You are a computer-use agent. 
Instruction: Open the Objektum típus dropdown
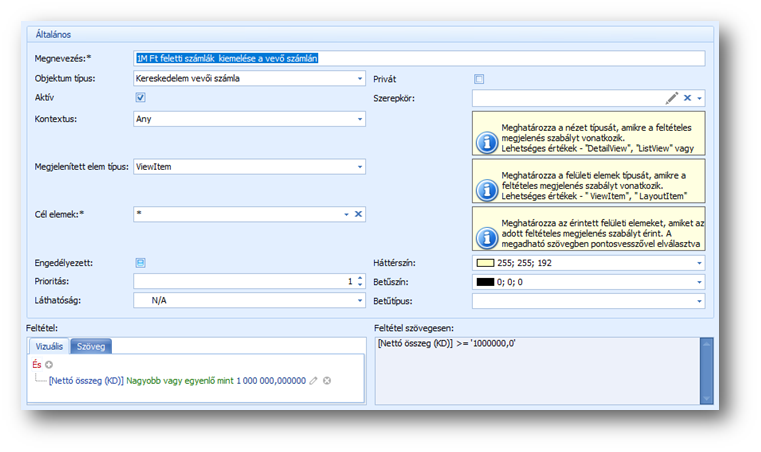[359, 79]
